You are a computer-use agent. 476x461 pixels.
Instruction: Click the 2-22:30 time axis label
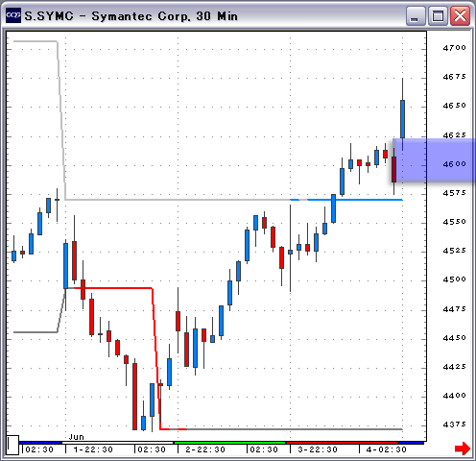click(x=205, y=449)
